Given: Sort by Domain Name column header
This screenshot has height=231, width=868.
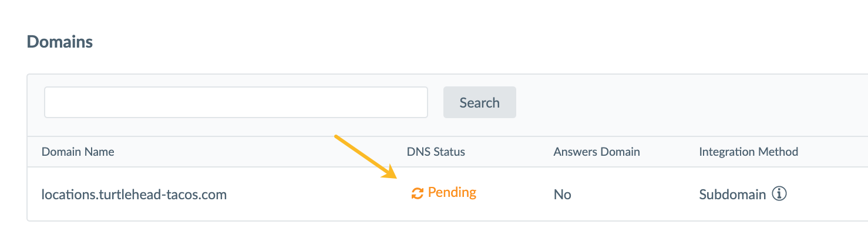Looking at the screenshot, I should tap(78, 152).
